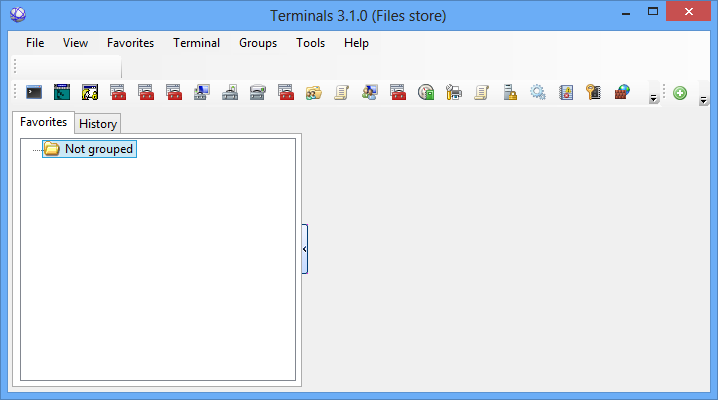Click the notebook with warning sign icon

[566, 92]
